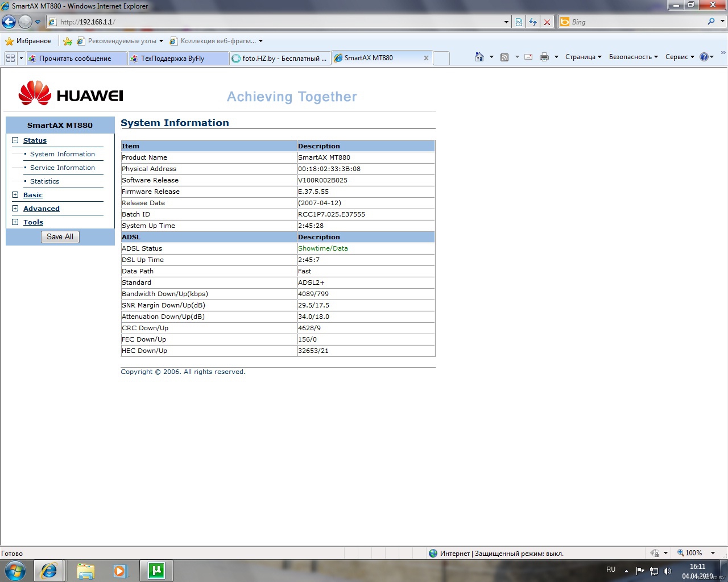Click the Save All button

(60, 237)
